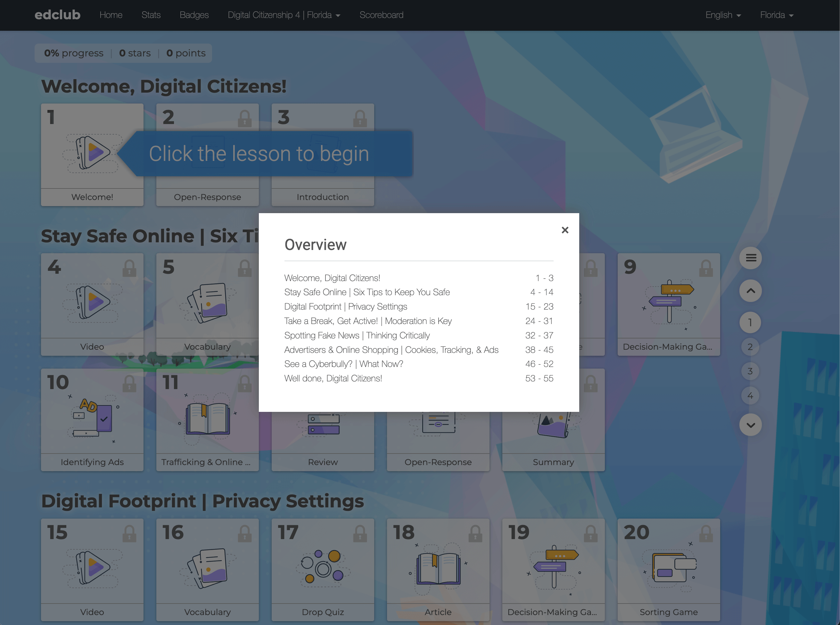Open the English language dropdown

pyautogui.click(x=723, y=15)
